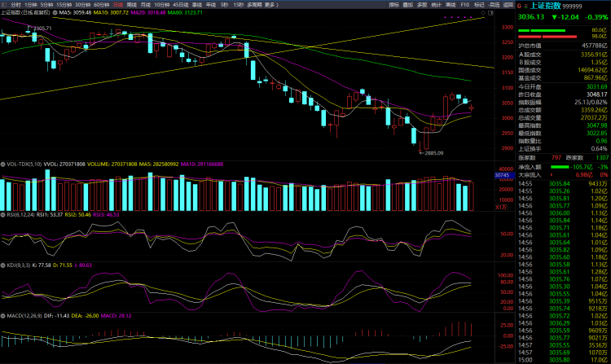This screenshot has height=364, width=611.
Task: Click the 叠加 overlay tool
Action: [407, 5]
